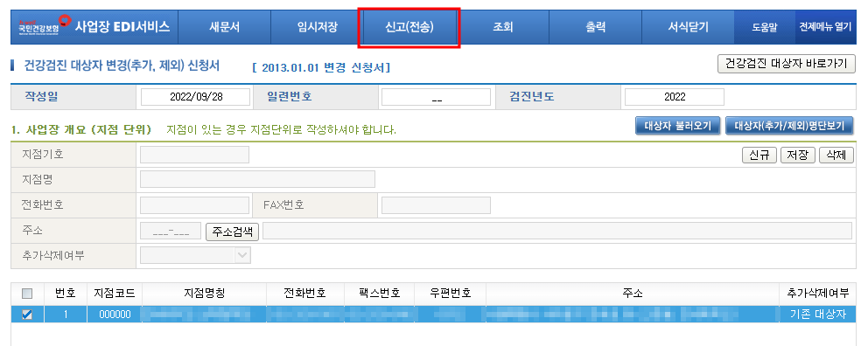Select the 기존 대상자 cell
The image size is (868, 346).
818,315
